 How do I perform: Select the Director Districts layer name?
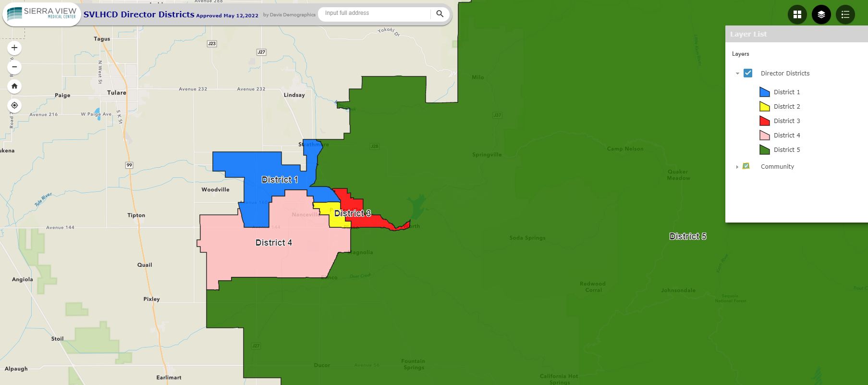785,73
